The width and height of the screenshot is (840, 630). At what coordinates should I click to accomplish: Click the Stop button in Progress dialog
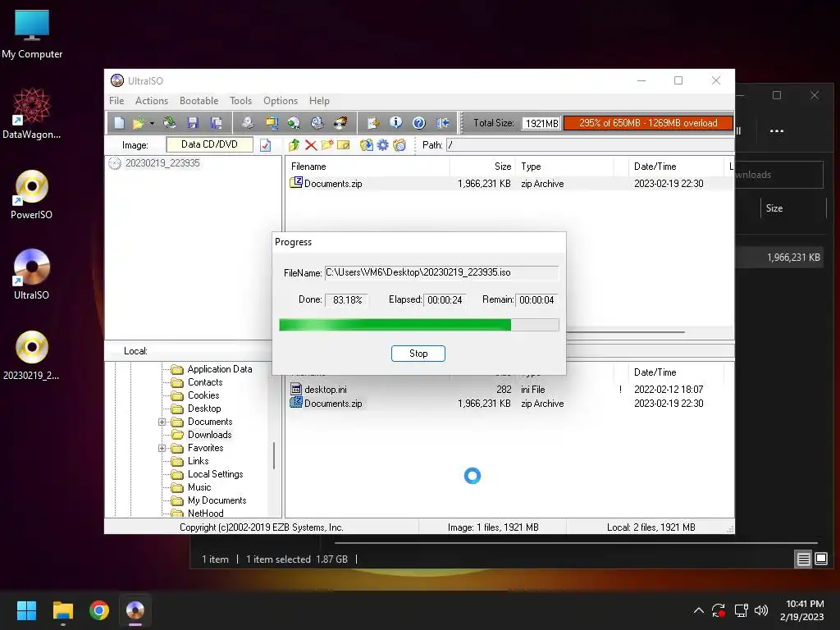(x=418, y=354)
